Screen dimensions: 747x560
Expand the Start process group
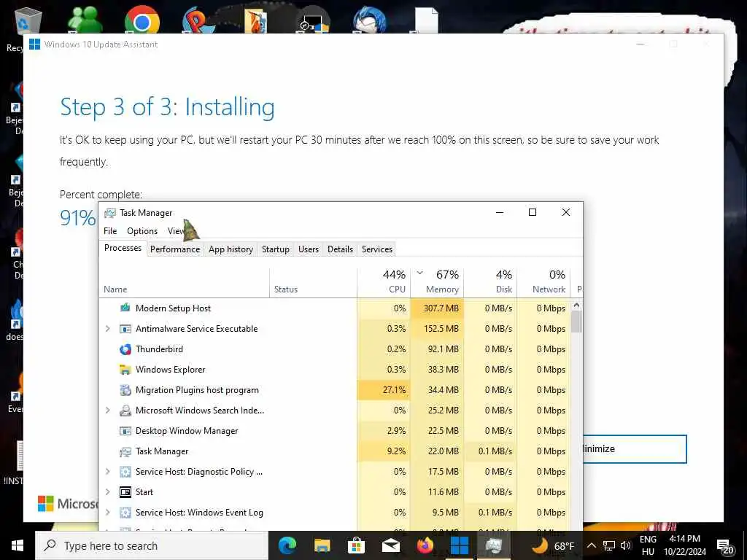tap(108, 492)
